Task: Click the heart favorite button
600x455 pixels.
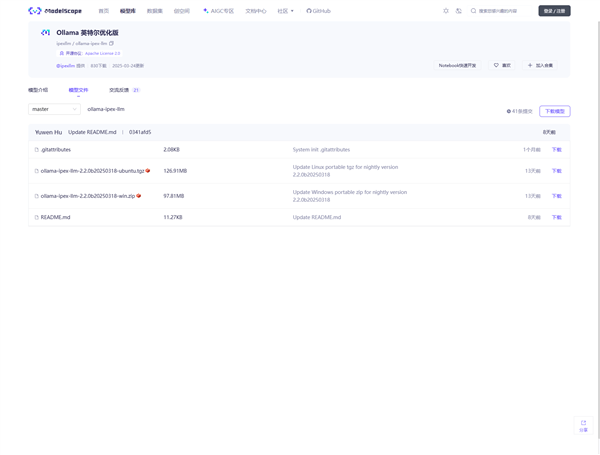Action: 502,66
